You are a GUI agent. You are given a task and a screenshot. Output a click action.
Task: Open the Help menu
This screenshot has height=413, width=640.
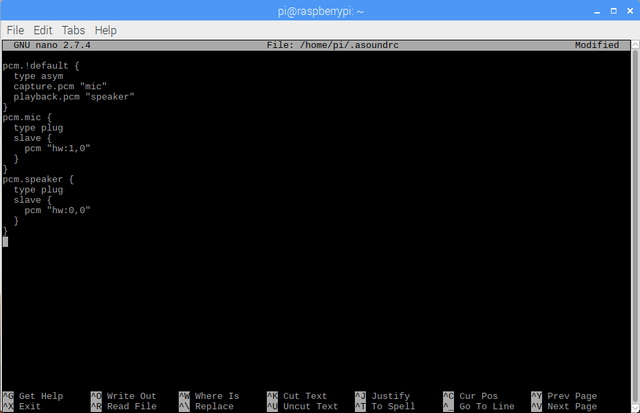[106, 30]
